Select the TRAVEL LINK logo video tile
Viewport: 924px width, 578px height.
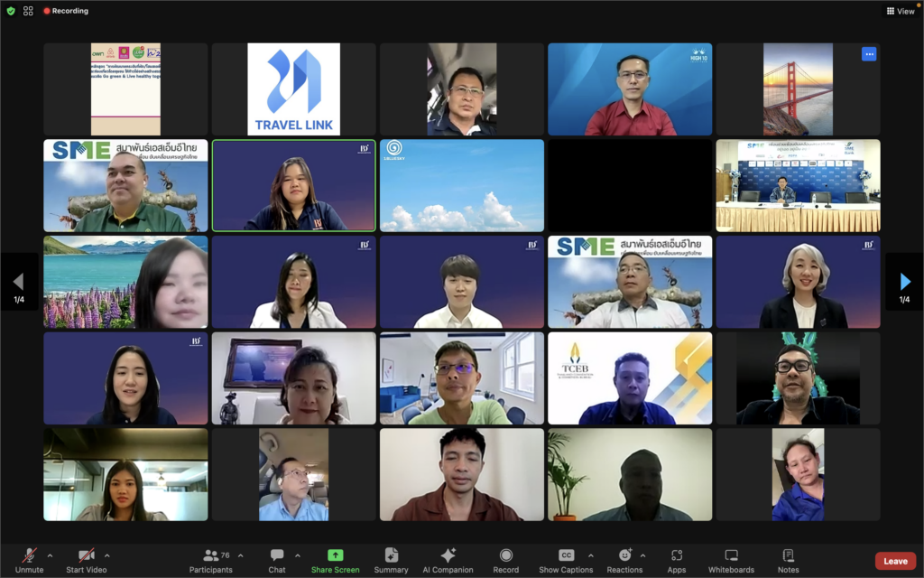[293, 89]
